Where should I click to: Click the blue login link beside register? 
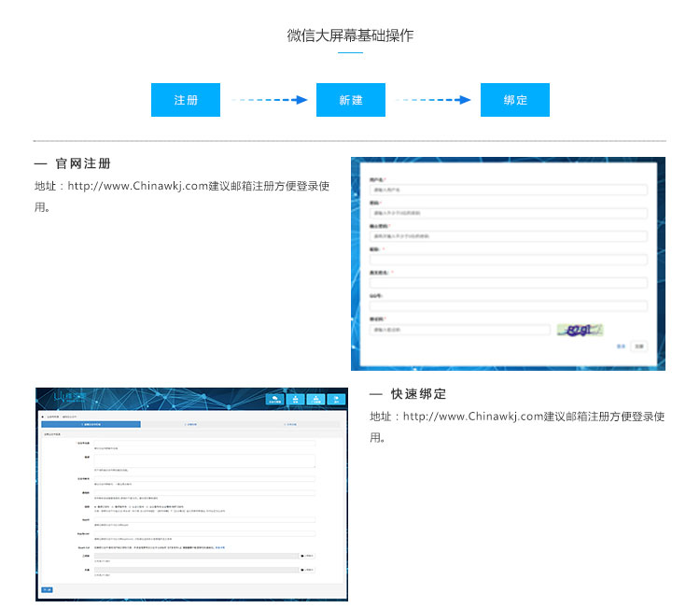pos(621,346)
